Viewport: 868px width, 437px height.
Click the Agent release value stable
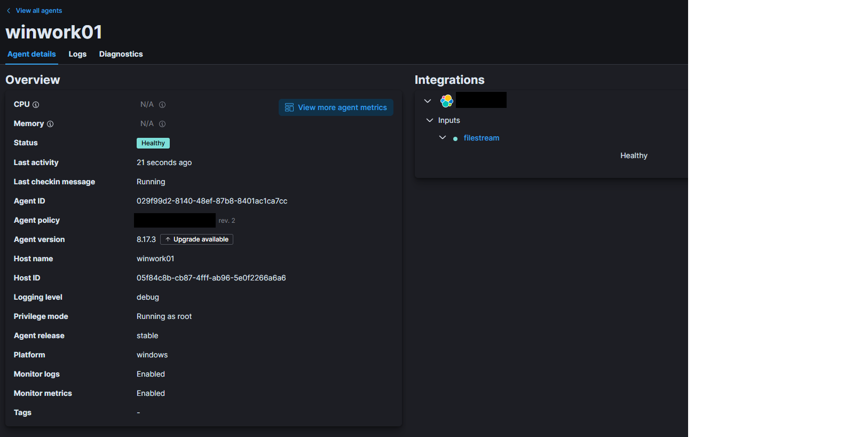click(x=147, y=335)
